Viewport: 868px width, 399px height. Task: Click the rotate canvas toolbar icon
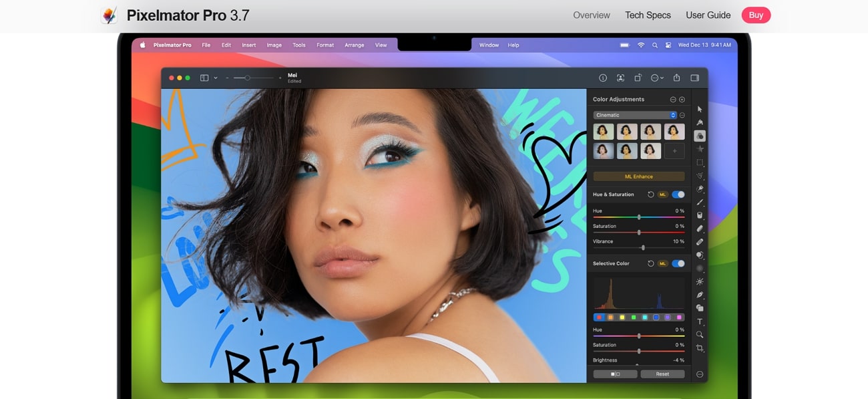638,78
